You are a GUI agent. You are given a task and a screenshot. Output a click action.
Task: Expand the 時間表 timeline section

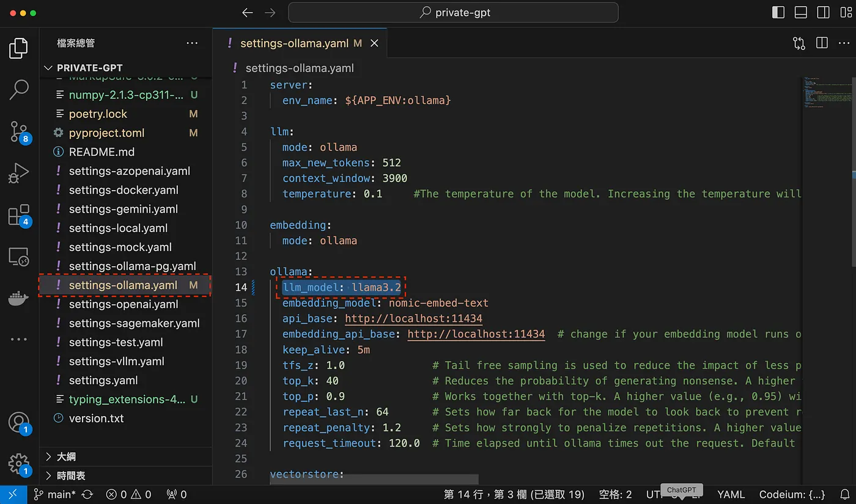coord(125,475)
